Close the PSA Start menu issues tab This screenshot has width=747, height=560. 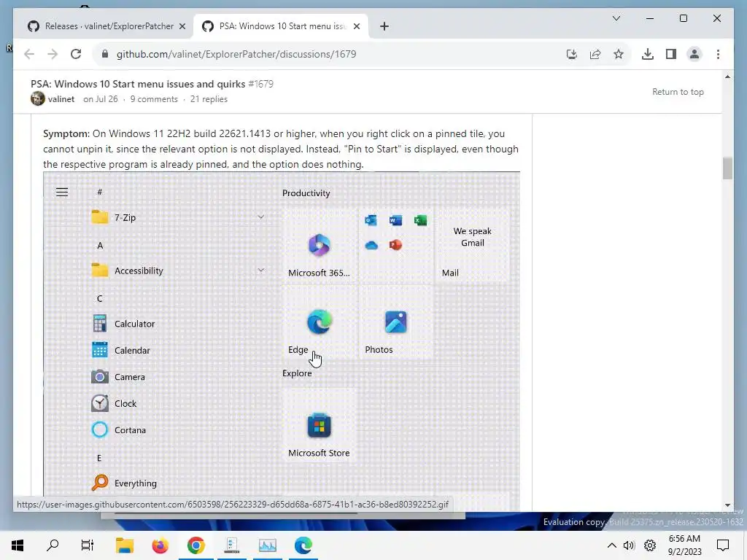pos(356,26)
